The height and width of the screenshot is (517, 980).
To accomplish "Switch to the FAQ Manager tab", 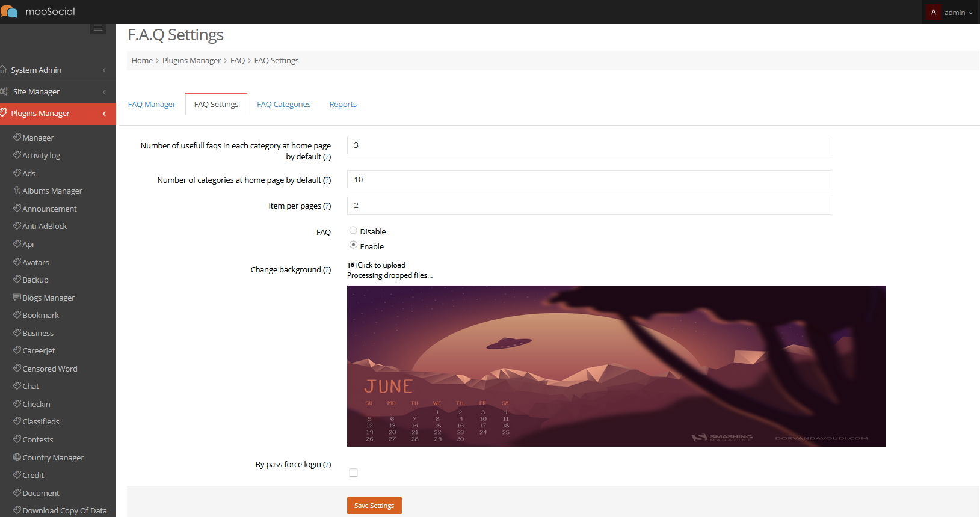I will pos(152,104).
